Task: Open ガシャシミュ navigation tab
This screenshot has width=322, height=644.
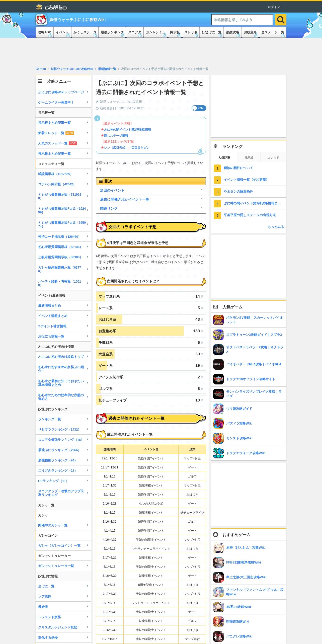Action: 155,32
